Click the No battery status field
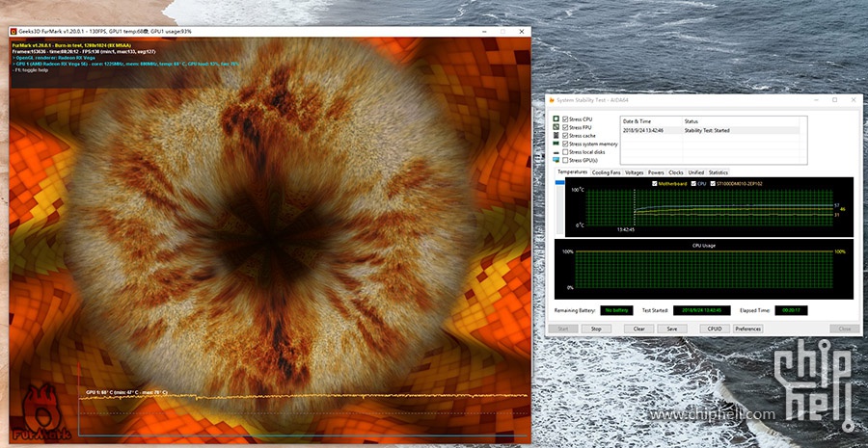This screenshot has width=868, height=448. click(x=616, y=310)
